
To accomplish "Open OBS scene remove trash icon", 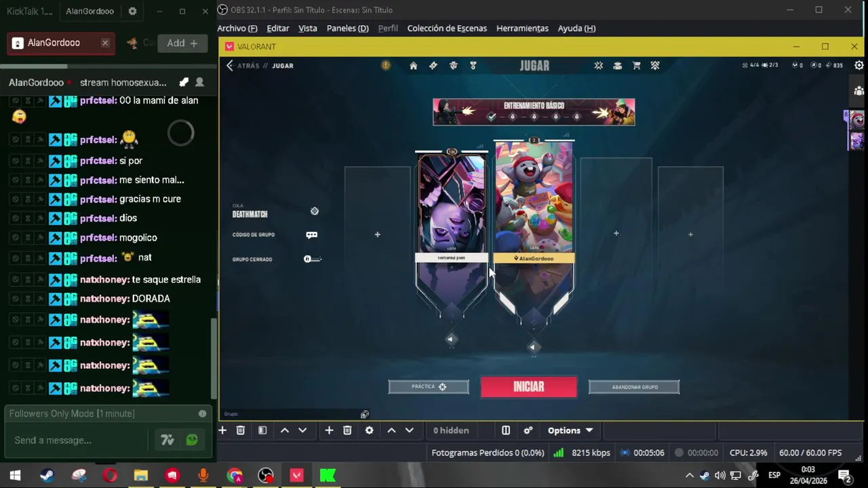I will point(240,430).
